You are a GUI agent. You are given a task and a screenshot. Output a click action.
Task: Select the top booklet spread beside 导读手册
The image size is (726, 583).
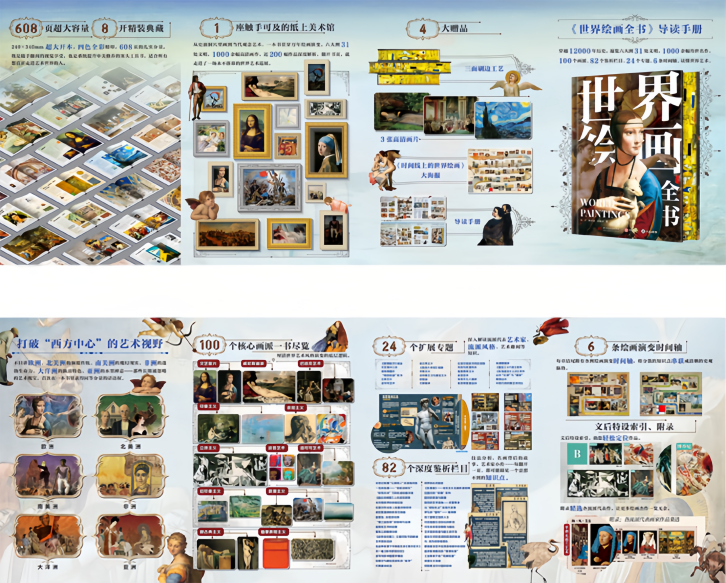[x=413, y=208]
